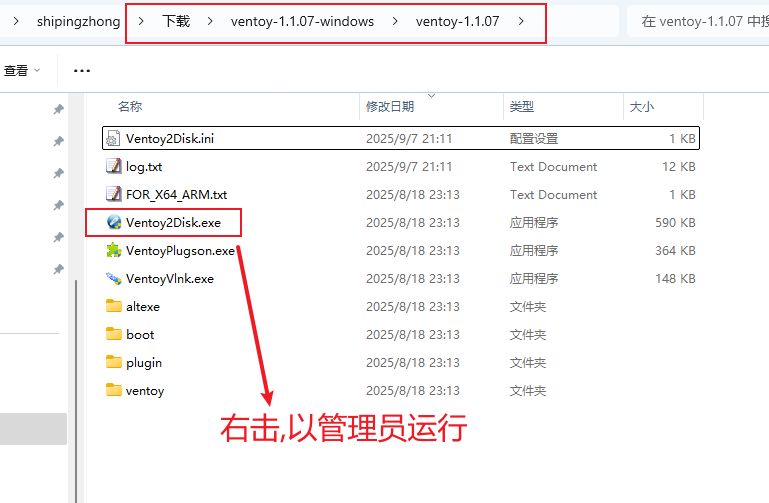
Task: Click the FOR_X64_ARM.txt file icon
Action: [113, 194]
